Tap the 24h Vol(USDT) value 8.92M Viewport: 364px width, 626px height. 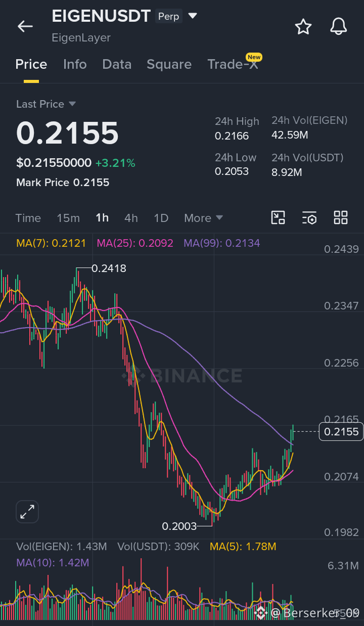point(287,172)
